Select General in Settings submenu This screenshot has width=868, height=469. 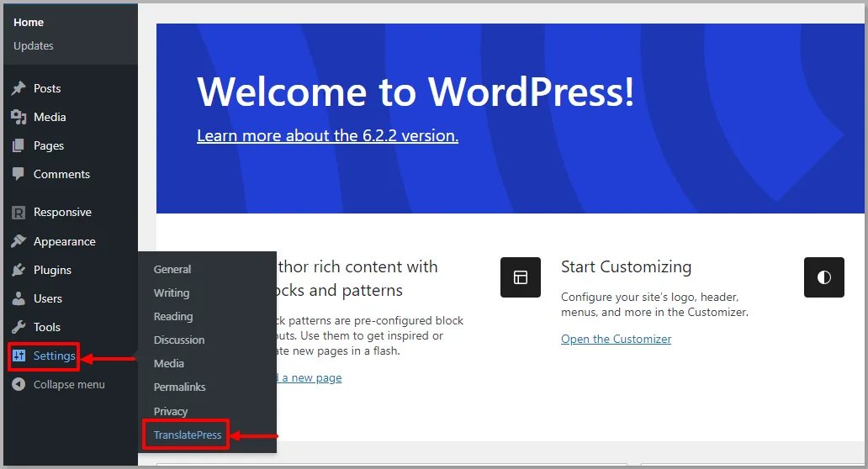click(x=172, y=269)
